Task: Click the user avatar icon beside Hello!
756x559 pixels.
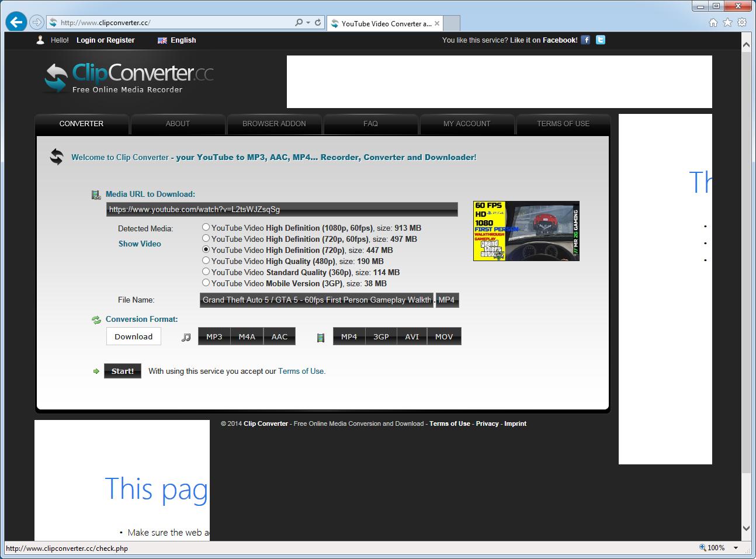Action: point(40,40)
